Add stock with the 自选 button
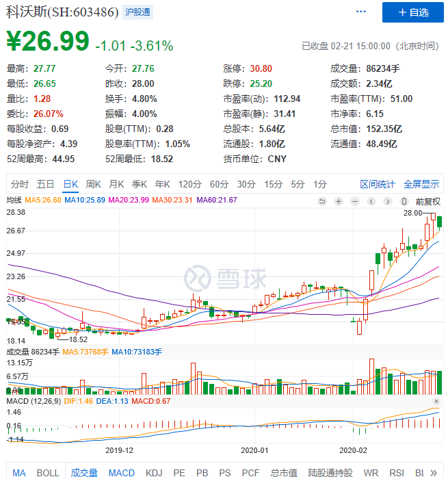 [413, 12]
